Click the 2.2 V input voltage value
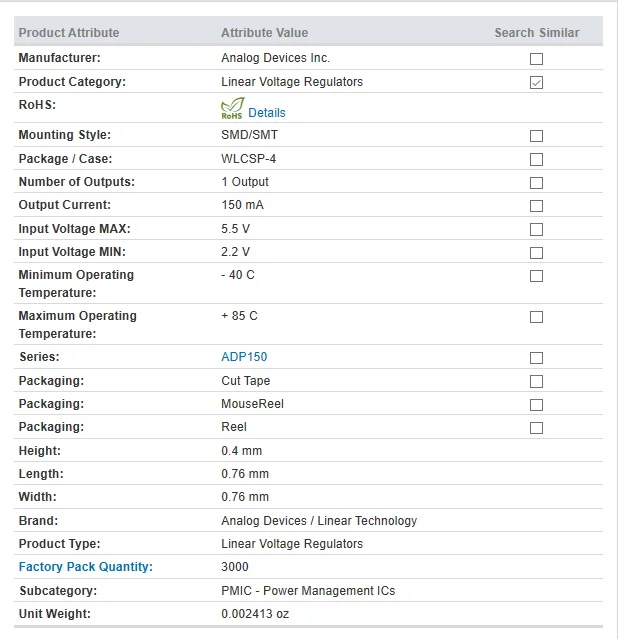This screenshot has height=639, width=623. (x=236, y=252)
